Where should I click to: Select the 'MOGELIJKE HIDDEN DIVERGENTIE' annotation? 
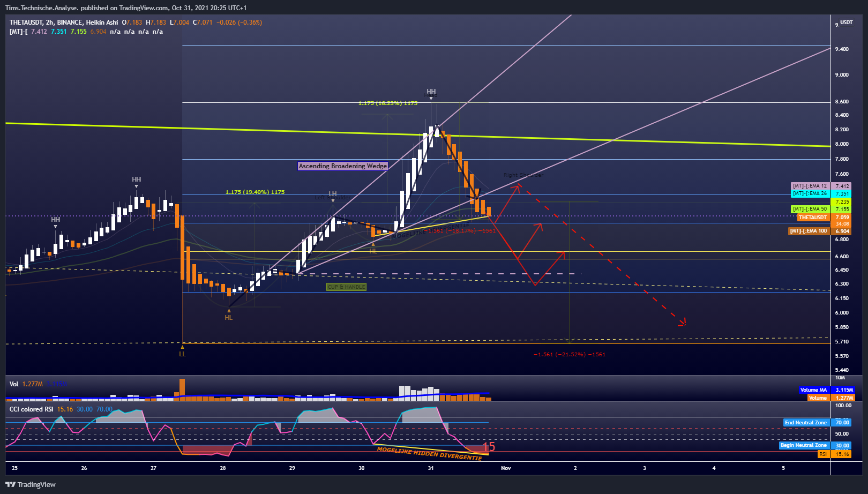point(429,454)
